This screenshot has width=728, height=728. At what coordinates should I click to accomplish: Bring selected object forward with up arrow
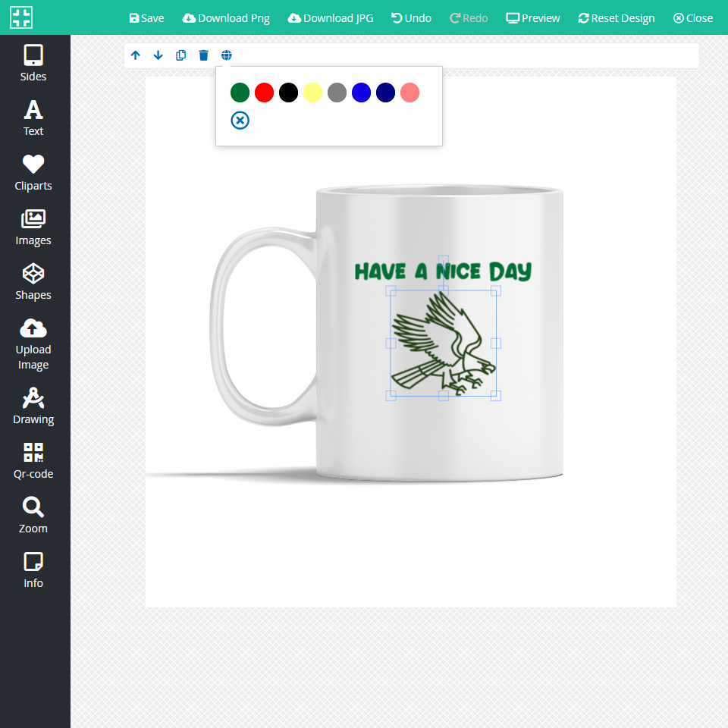click(x=136, y=55)
